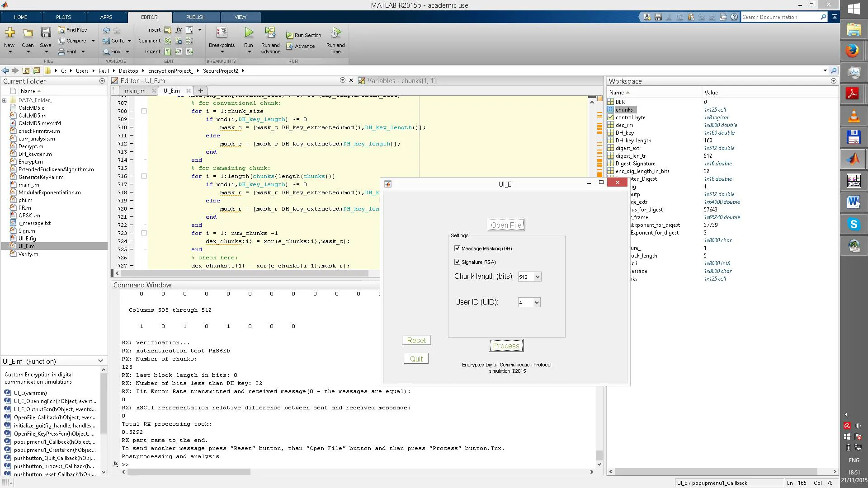Click the Run and Advance icon
This screenshot has height=488, width=868.
[270, 33]
